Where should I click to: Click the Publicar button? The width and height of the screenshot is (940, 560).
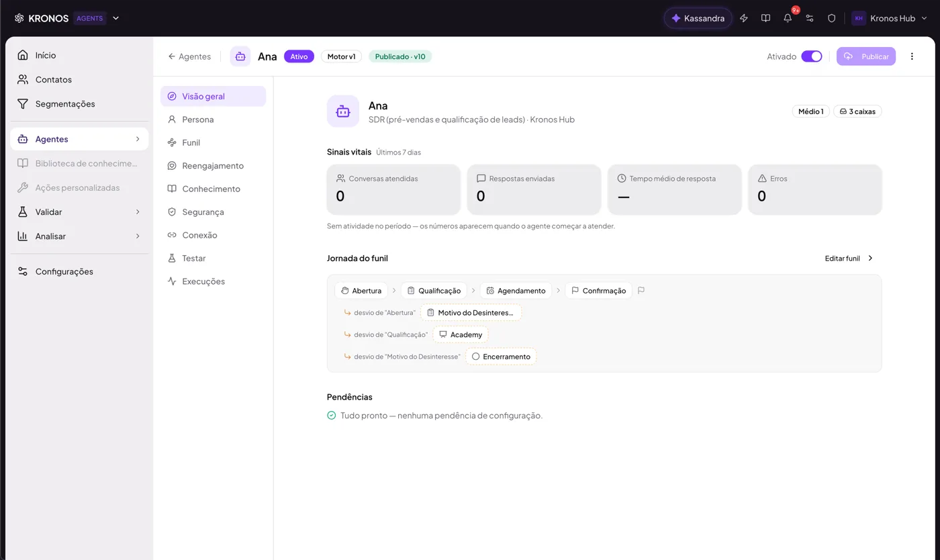tap(866, 56)
